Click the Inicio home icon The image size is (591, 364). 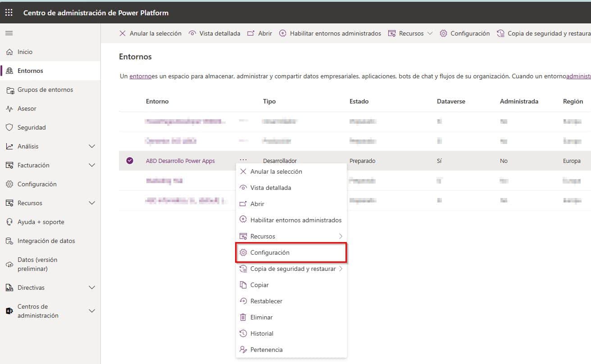9,52
